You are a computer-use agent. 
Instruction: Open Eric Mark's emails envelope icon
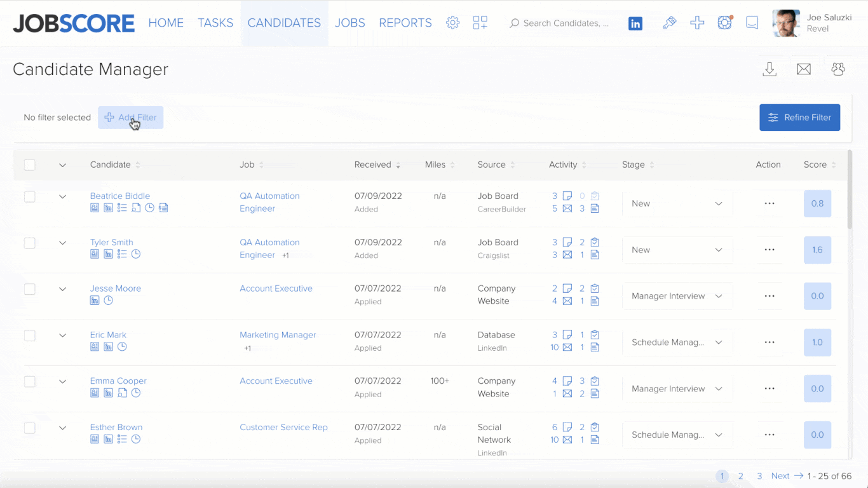[x=567, y=348]
